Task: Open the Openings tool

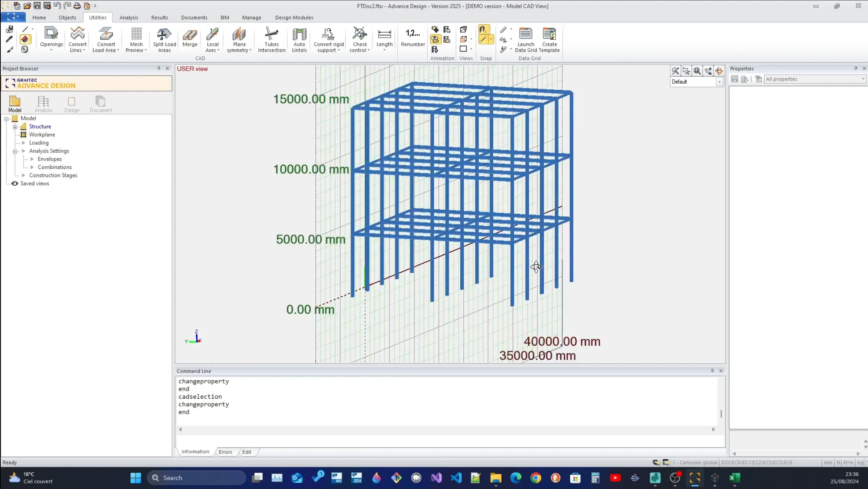Action: [x=51, y=39]
